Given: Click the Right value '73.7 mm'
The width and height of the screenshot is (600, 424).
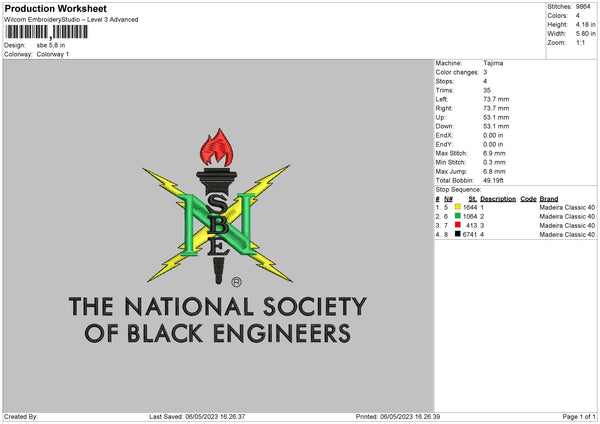Looking at the screenshot, I should [496, 108].
